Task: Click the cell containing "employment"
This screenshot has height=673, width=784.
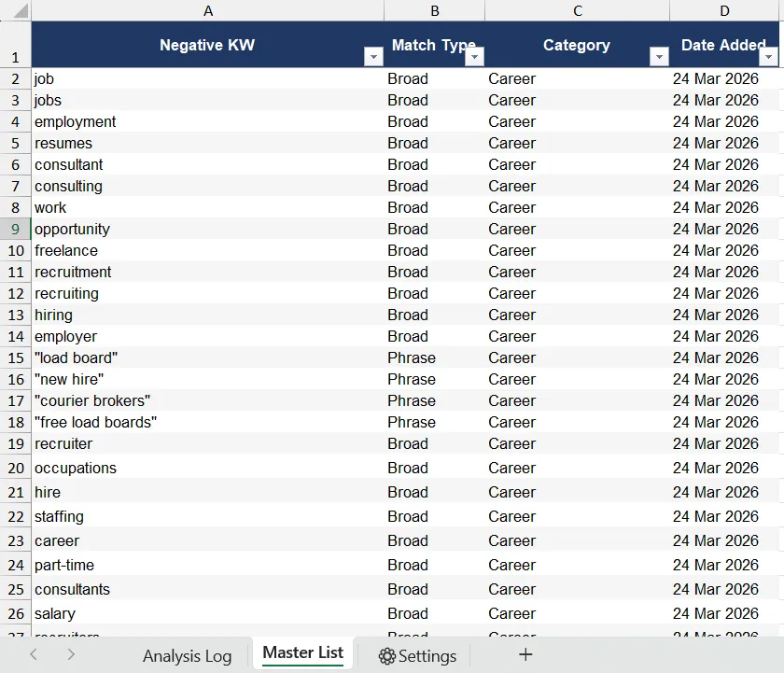Action: point(208,121)
